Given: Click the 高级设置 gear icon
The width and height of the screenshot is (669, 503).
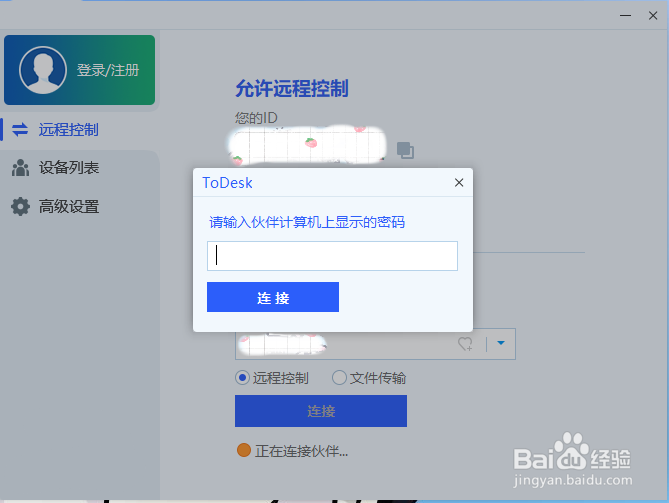Looking at the screenshot, I should 20,206.
